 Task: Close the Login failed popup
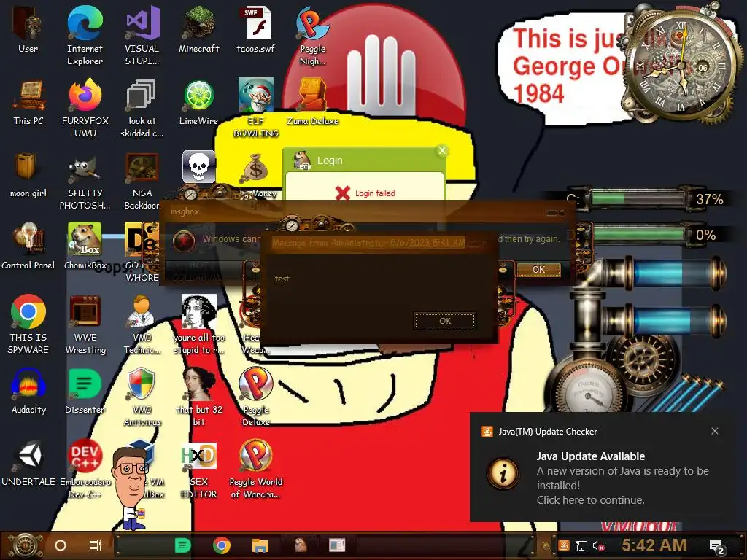tap(442, 151)
